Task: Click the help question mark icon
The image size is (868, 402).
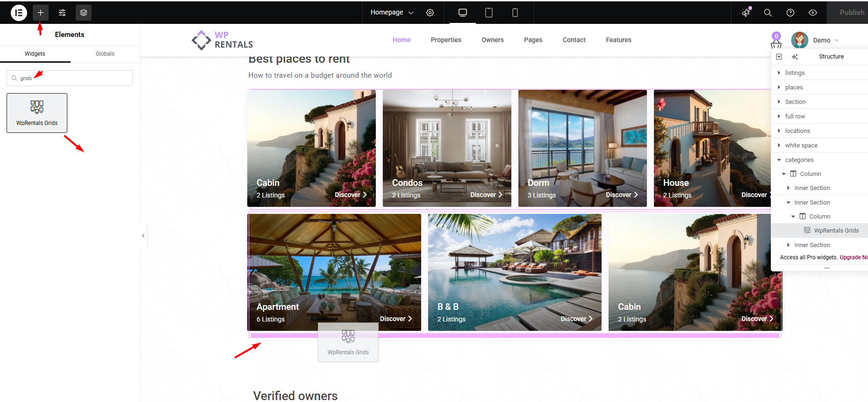Action: 790,13
